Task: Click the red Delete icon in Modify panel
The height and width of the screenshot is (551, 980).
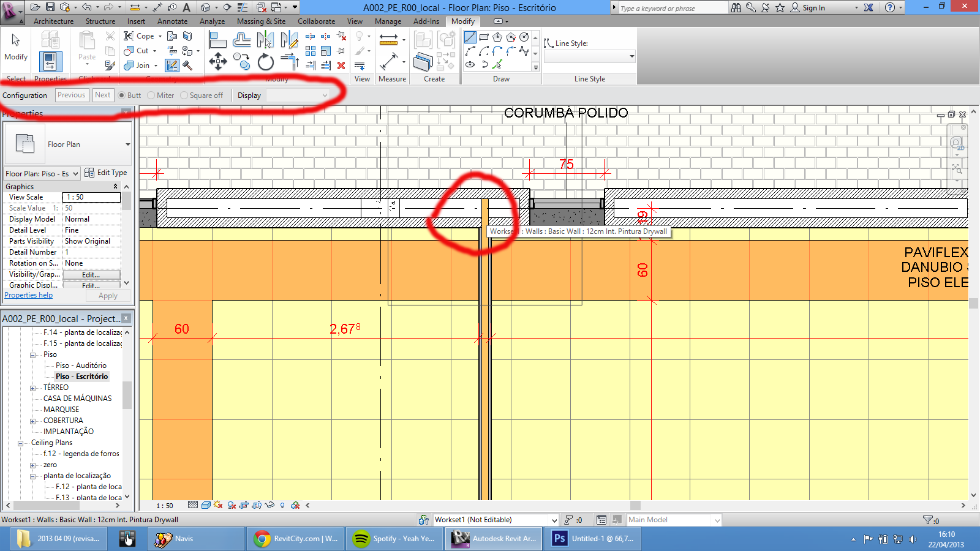Action: (341, 66)
